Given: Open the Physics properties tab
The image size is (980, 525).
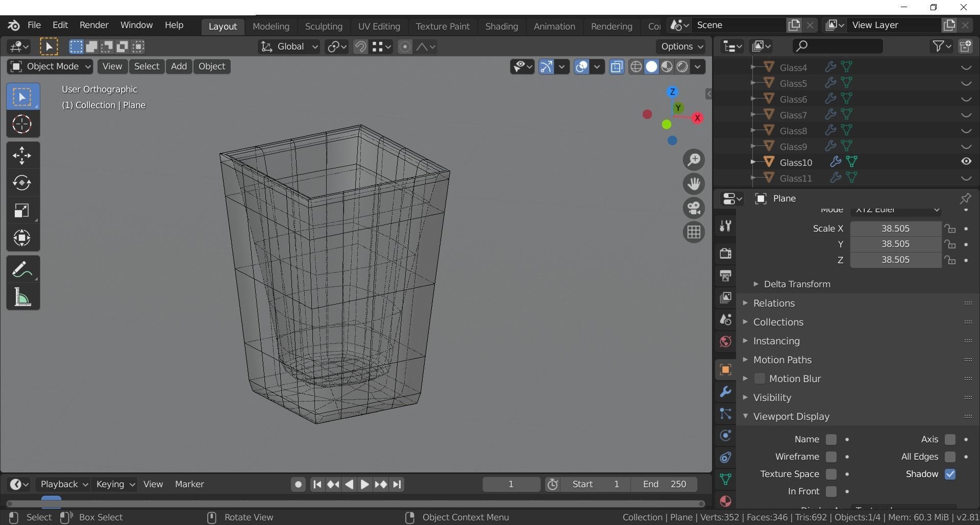Looking at the screenshot, I should coord(725,436).
